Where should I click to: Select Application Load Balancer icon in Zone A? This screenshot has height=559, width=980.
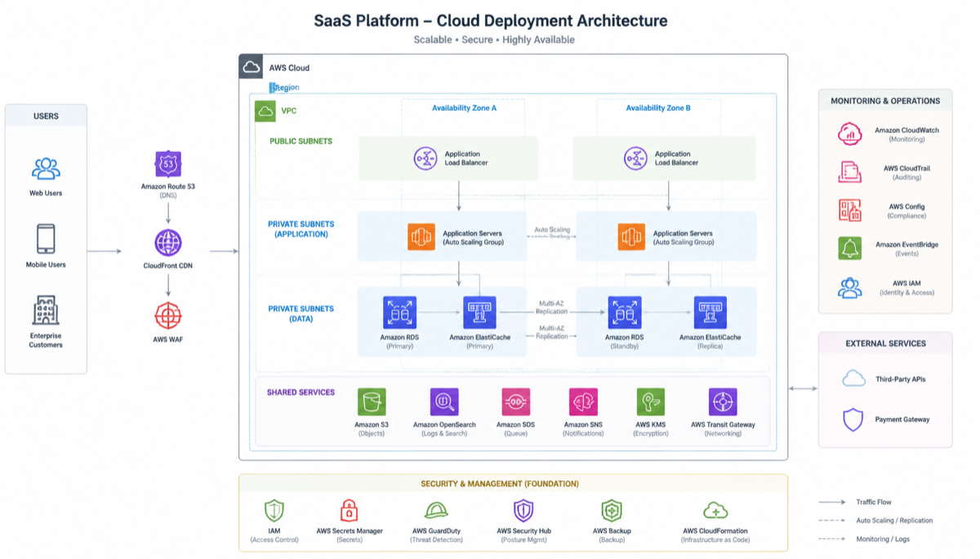pyautogui.click(x=425, y=158)
